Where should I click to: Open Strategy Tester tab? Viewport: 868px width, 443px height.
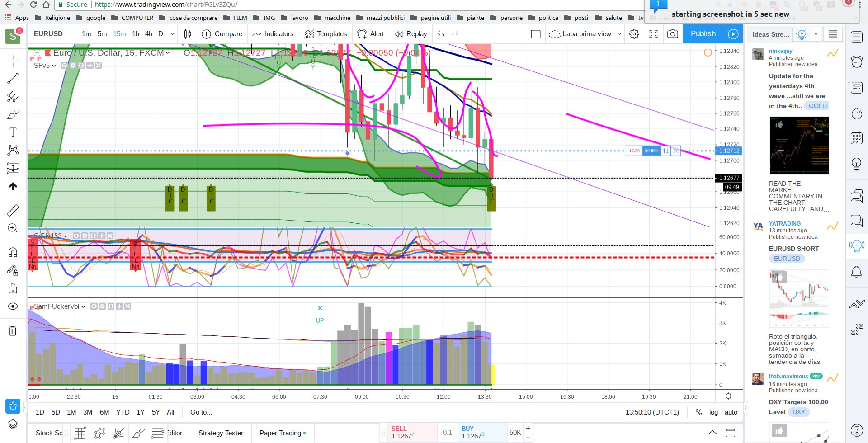click(x=221, y=433)
